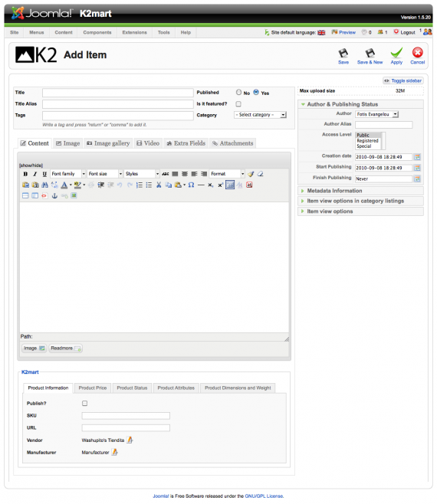Set Published to Yes
The height and width of the screenshot is (504, 437).
coord(256,92)
